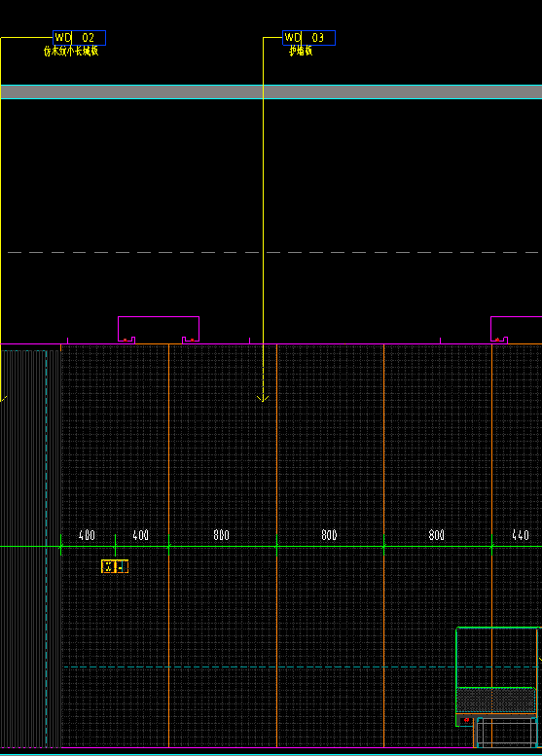
Task: Click the small yellow socket symbol box
Action: (x=115, y=566)
